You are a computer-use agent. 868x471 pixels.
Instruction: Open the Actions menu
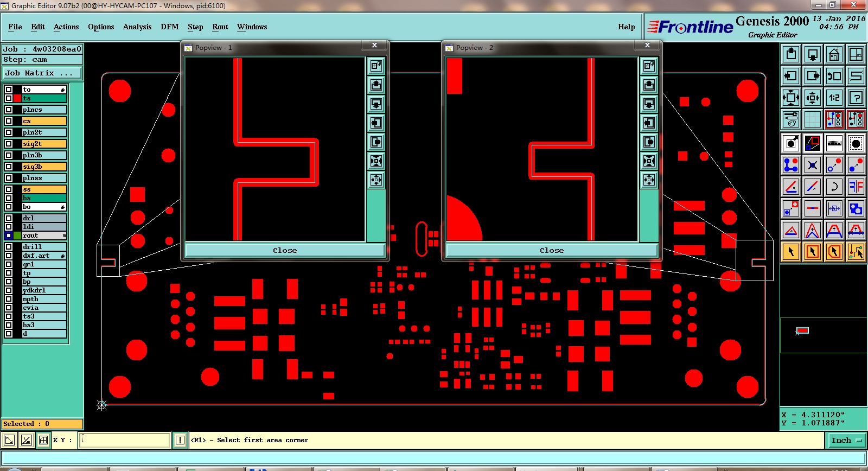click(x=66, y=27)
